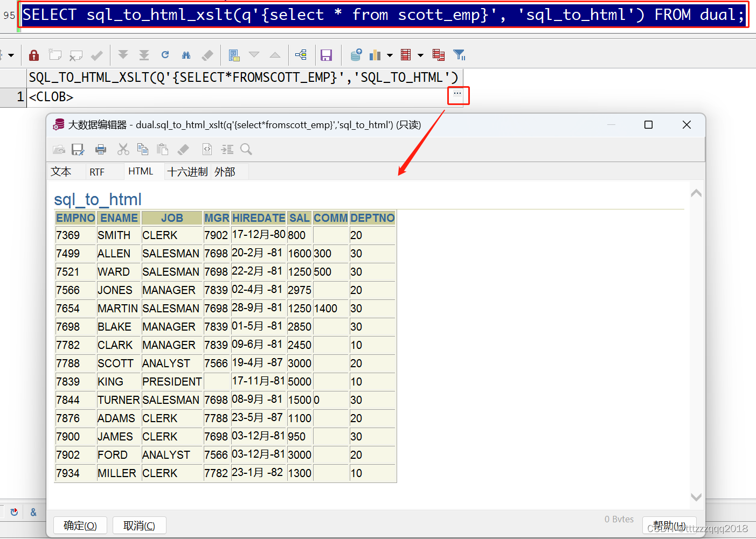Click the ampersand icon in bottom bar
This screenshot has width=756, height=539.
click(x=33, y=512)
